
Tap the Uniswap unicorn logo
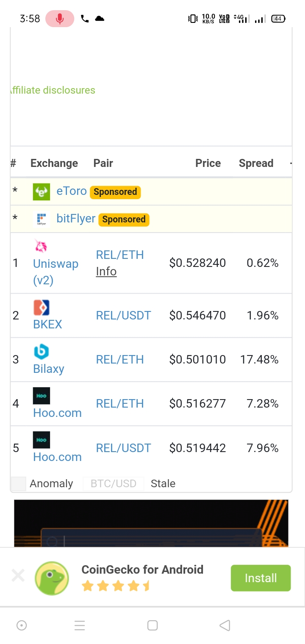click(x=41, y=246)
